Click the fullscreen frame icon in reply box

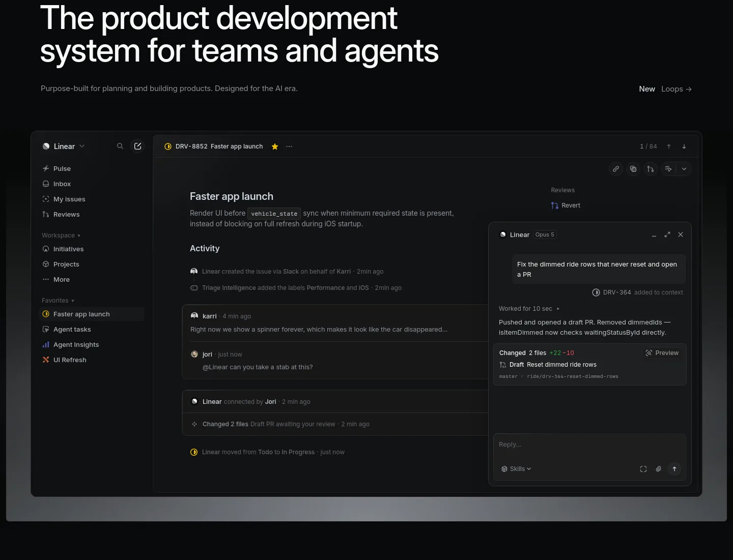coord(643,469)
